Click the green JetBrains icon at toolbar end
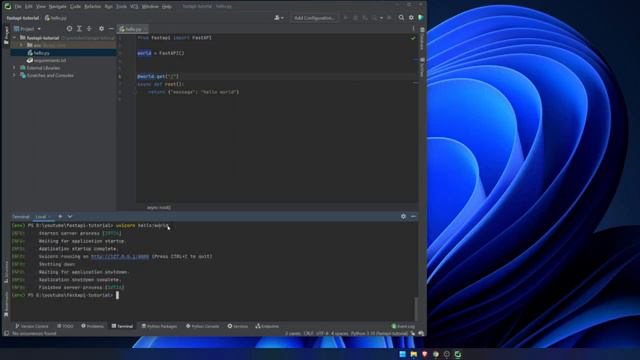 [x=421, y=18]
